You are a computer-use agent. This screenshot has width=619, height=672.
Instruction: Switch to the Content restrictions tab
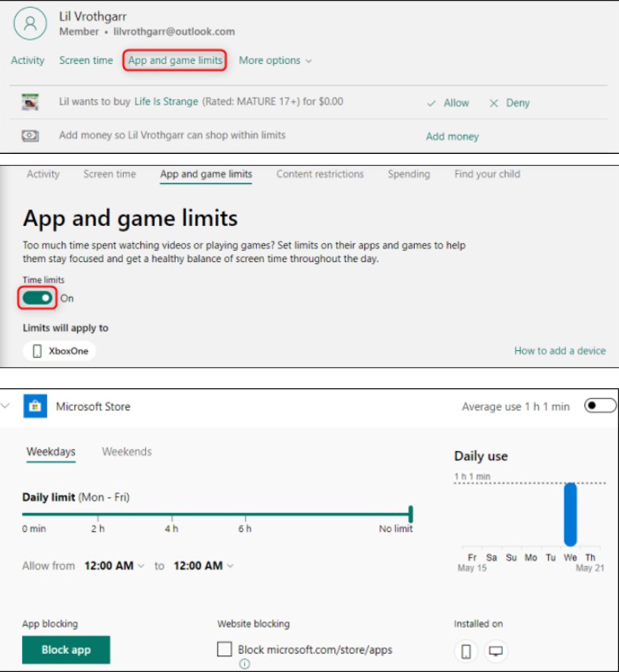[x=320, y=174]
